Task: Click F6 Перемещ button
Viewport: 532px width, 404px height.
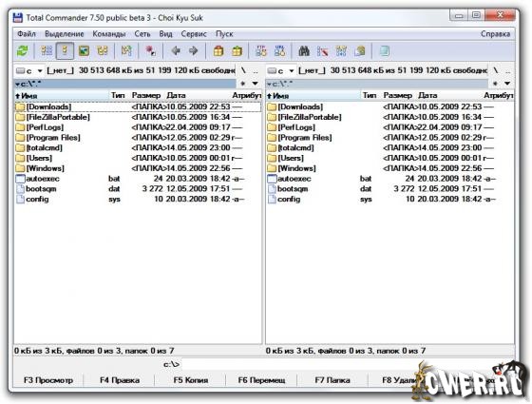Action: click(261, 380)
